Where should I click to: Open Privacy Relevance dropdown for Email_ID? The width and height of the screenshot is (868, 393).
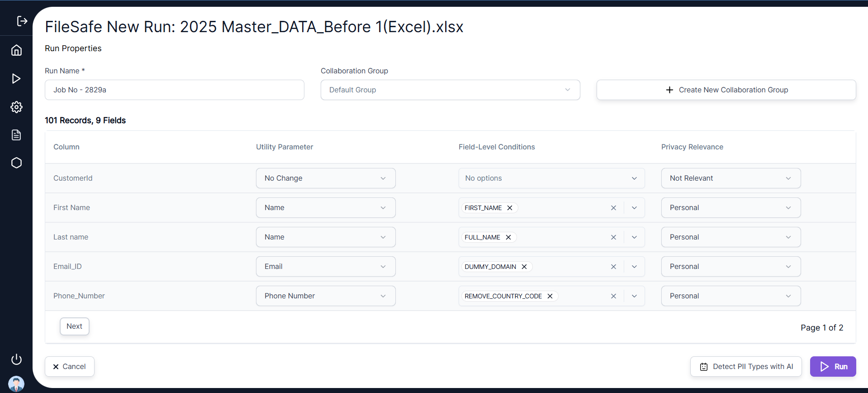tap(730, 267)
